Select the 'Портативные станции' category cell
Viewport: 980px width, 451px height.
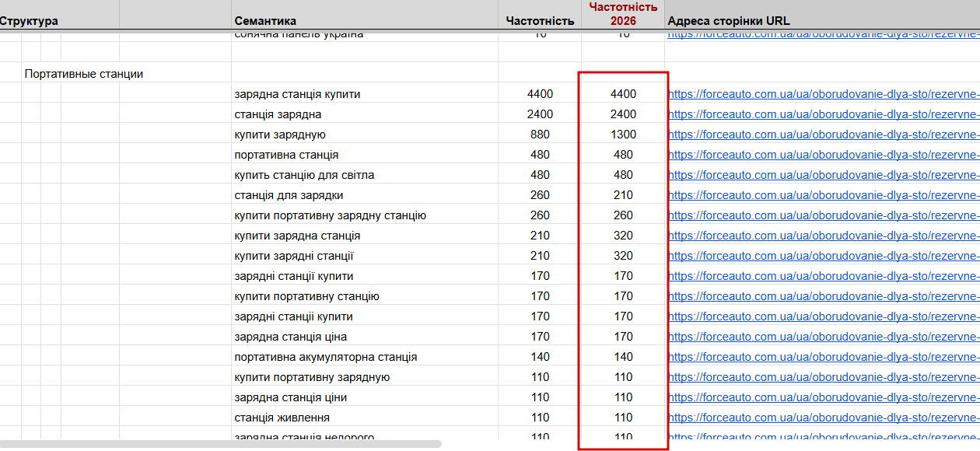point(84,74)
